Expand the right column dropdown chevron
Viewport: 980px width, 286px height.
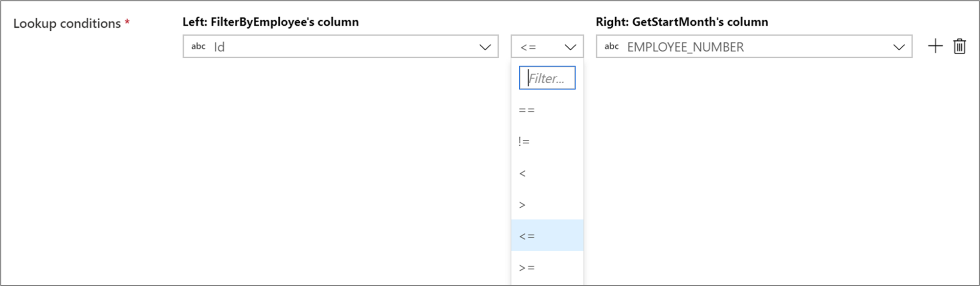coord(898,47)
